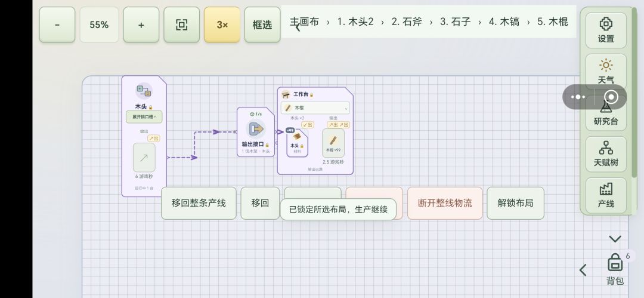Click the three-dot more menu capsule
This screenshot has width=644, height=298.
(x=578, y=97)
